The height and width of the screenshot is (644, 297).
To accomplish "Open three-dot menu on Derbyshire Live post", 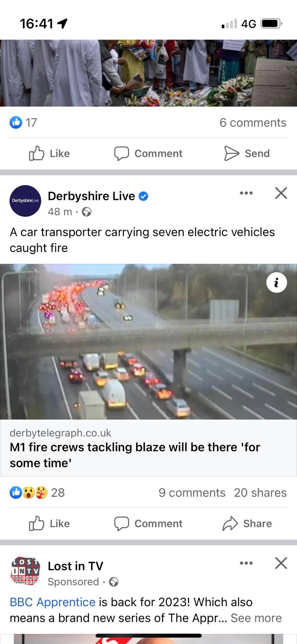I will (246, 193).
